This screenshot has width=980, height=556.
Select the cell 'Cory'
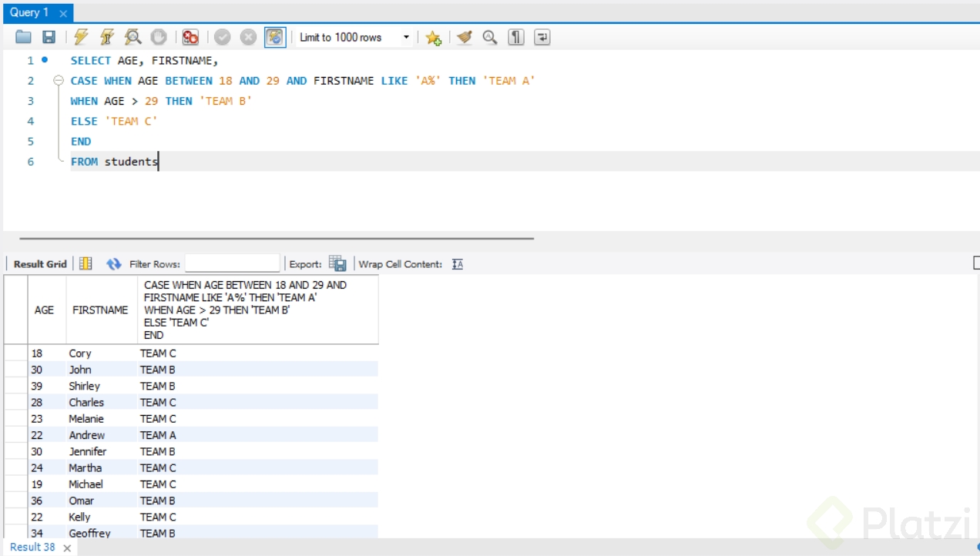point(102,353)
